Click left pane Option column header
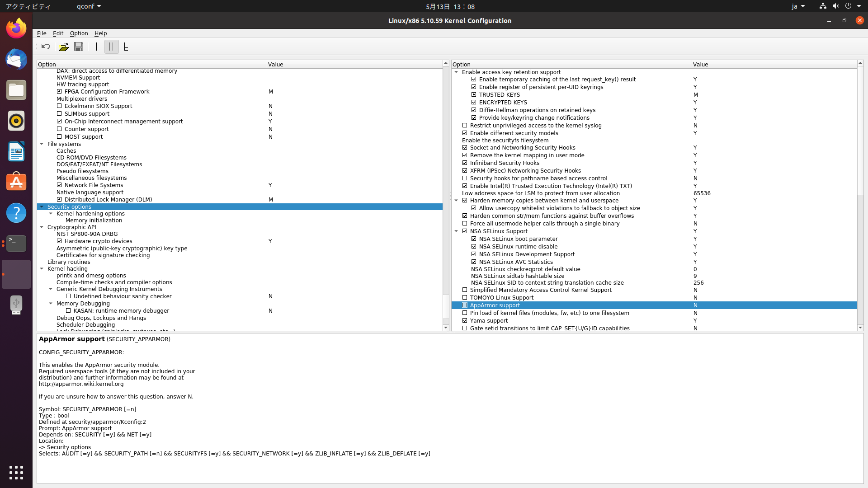Viewport: 868px width, 488px height. (x=152, y=64)
